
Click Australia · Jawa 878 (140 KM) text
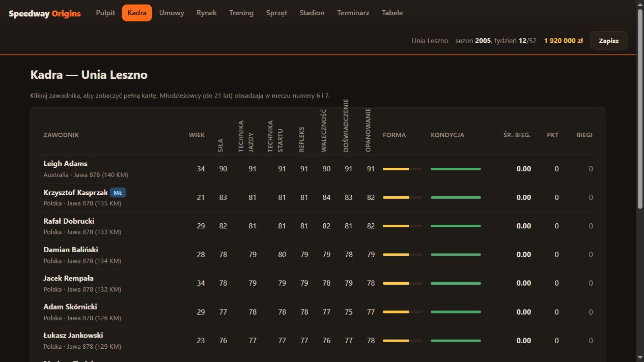pos(86,175)
